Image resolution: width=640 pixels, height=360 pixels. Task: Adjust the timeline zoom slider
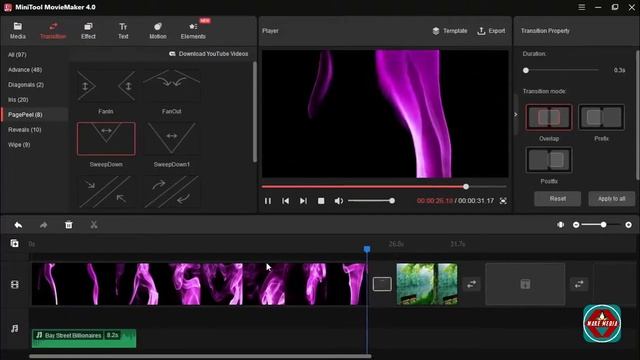(x=602, y=225)
